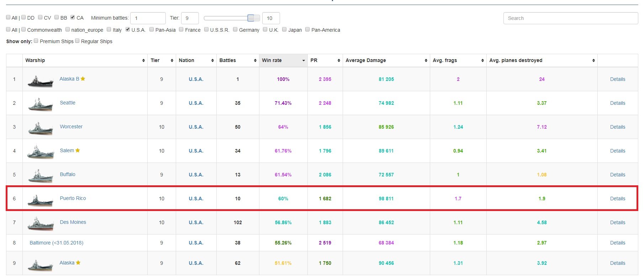
Task: Click the Alaska B ship thumbnail image
Action: [40, 81]
